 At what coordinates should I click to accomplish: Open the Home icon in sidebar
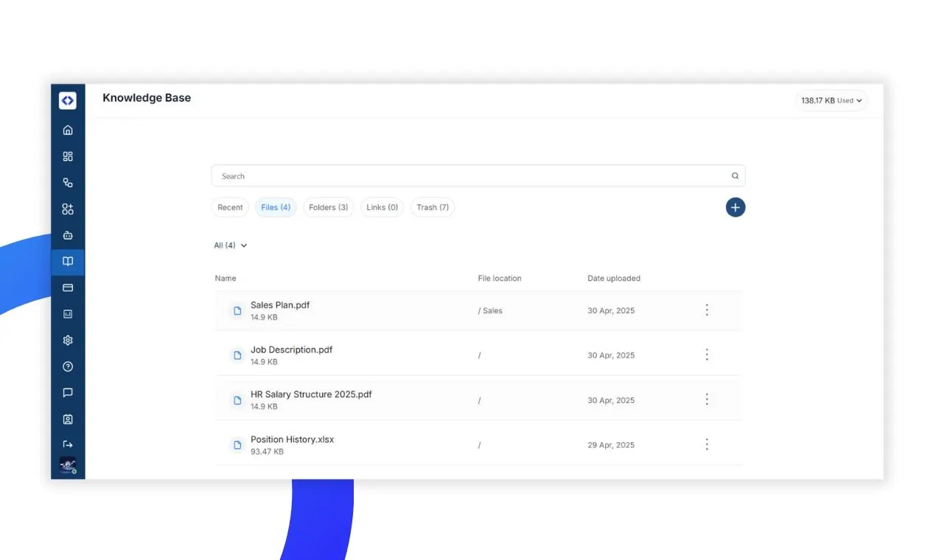[x=68, y=130]
